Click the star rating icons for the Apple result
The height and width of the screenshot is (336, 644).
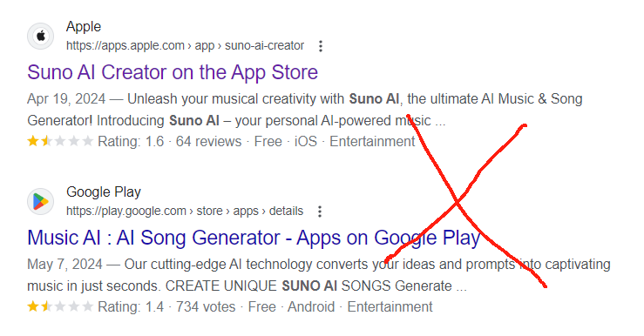(x=60, y=141)
